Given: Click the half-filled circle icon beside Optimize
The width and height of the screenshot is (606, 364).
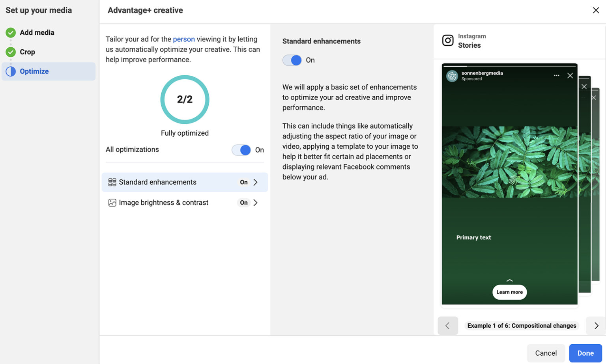Looking at the screenshot, I should pos(10,71).
